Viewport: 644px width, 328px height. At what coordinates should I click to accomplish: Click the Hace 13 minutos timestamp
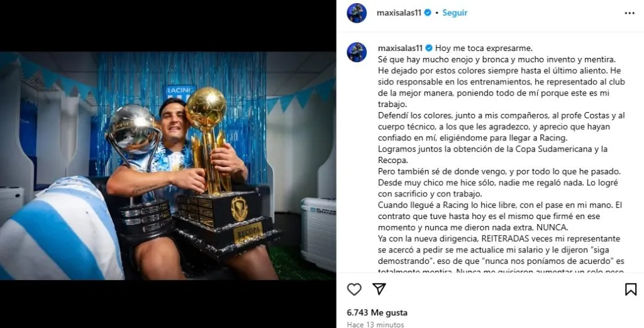[375, 324]
